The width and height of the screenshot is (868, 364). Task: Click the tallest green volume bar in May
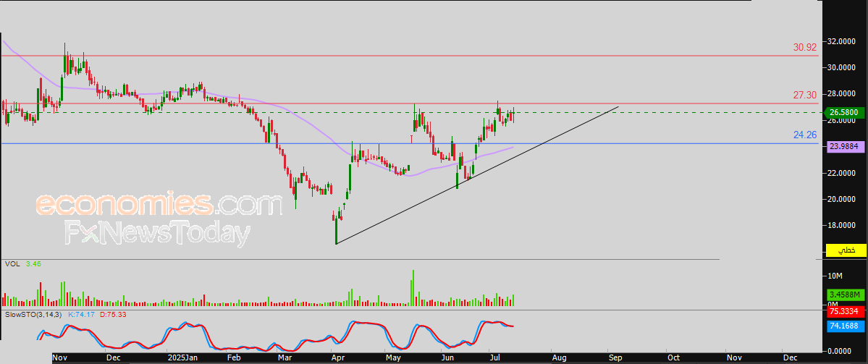tap(413, 288)
